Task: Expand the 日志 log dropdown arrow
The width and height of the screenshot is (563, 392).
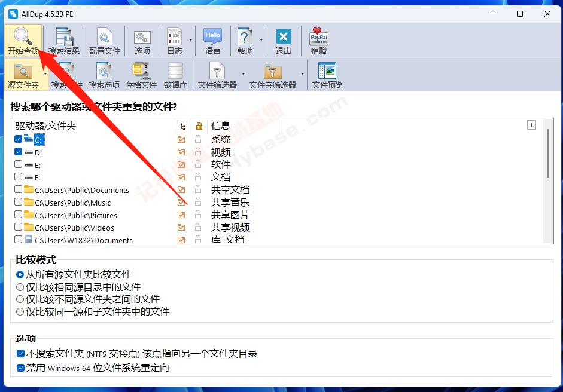Action: point(191,40)
